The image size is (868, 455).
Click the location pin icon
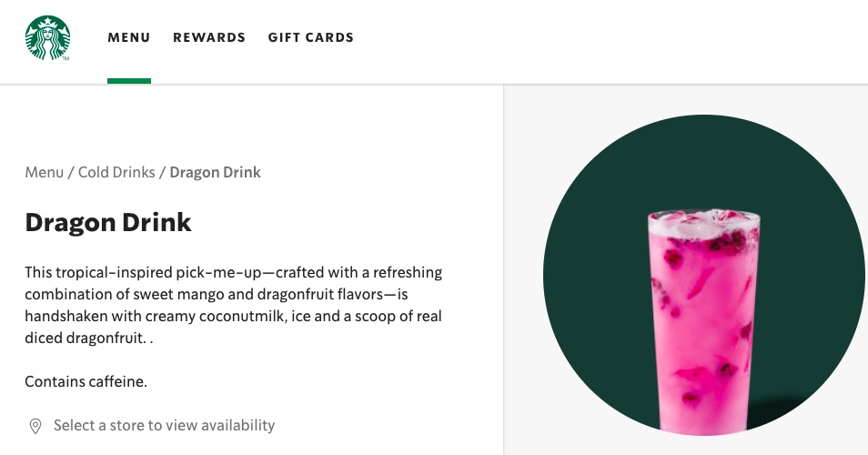pyautogui.click(x=35, y=426)
